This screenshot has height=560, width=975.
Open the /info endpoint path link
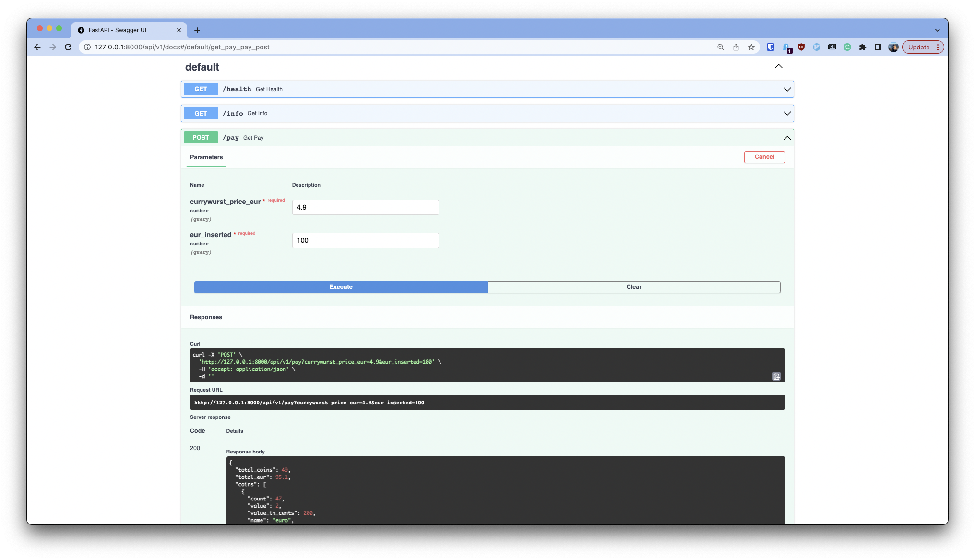click(x=233, y=113)
